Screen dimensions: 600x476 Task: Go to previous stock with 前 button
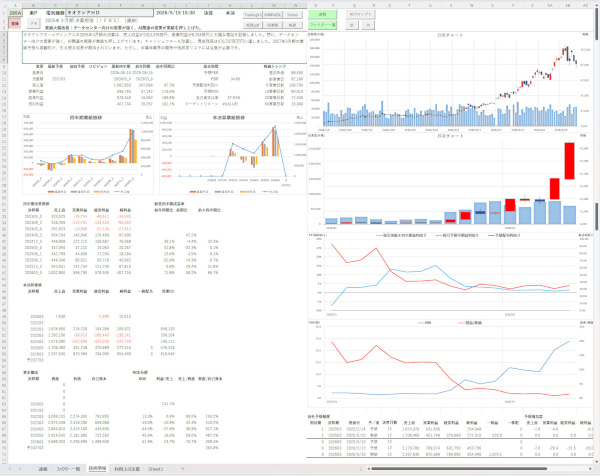(x=352, y=25)
